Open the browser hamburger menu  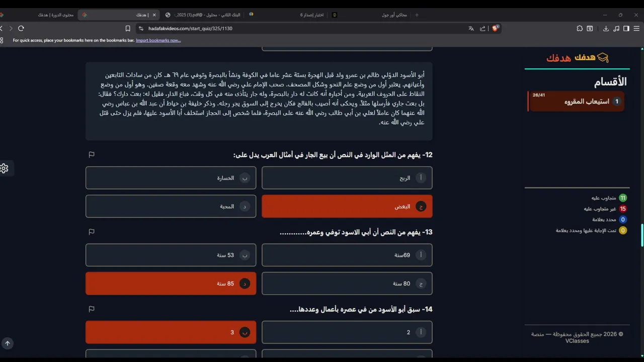(x=636, y=29)
